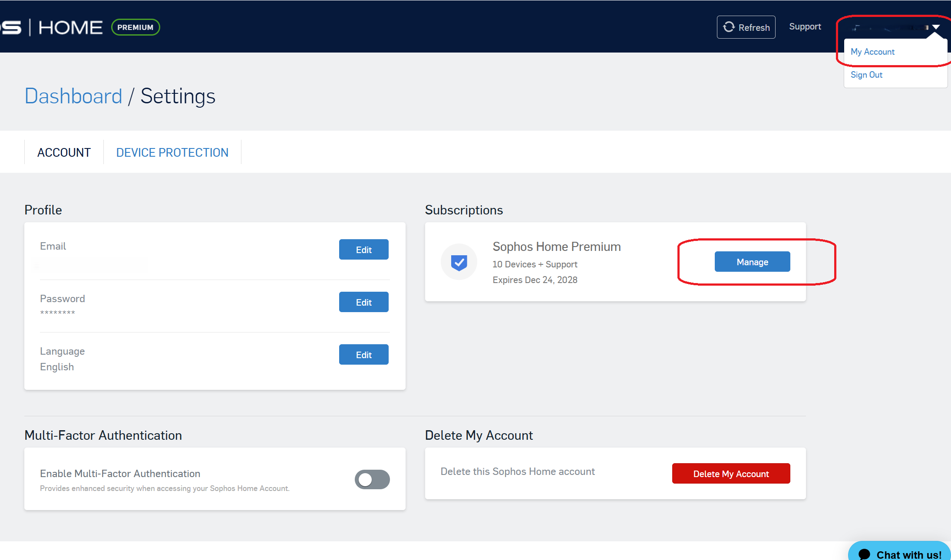951x560 pixels.
Task: Collapse the account menu dropdown arrow
Action: click(936, 27)
